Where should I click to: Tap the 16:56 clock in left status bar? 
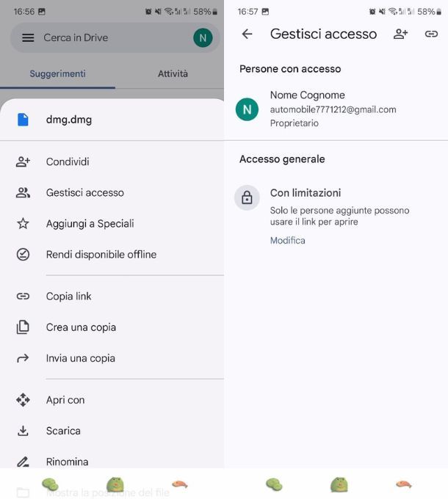point(24,12)
